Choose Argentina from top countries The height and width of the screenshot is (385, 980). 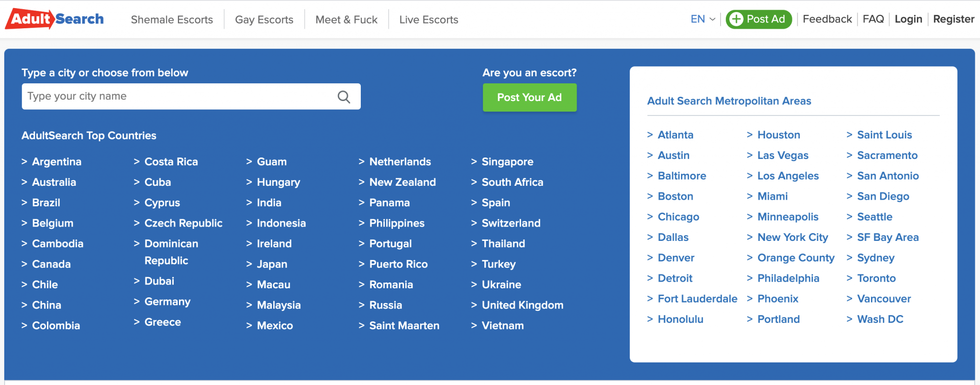pyautogui.click(x=56, y=162)
